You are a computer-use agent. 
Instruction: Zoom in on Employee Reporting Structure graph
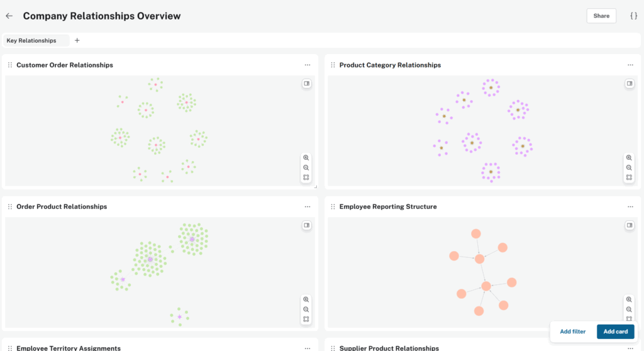[629, 299]
